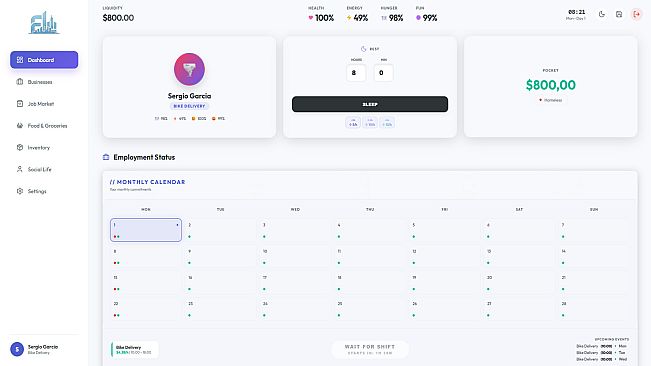This screenshot has width=651, height=366.
Task: Click Sergio Garcia's profile avatar
Action: pos(189,69)
